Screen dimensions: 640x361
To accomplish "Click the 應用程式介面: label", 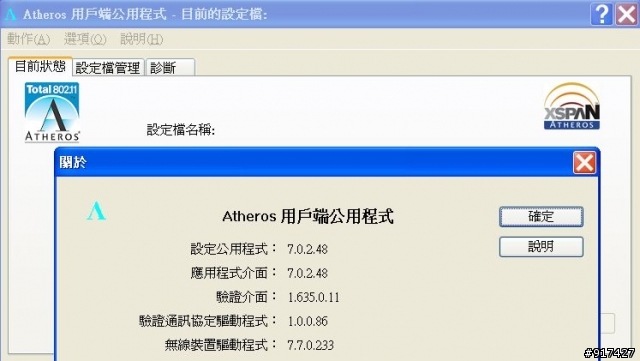I will pyautogui.click(x=233, y=273).
